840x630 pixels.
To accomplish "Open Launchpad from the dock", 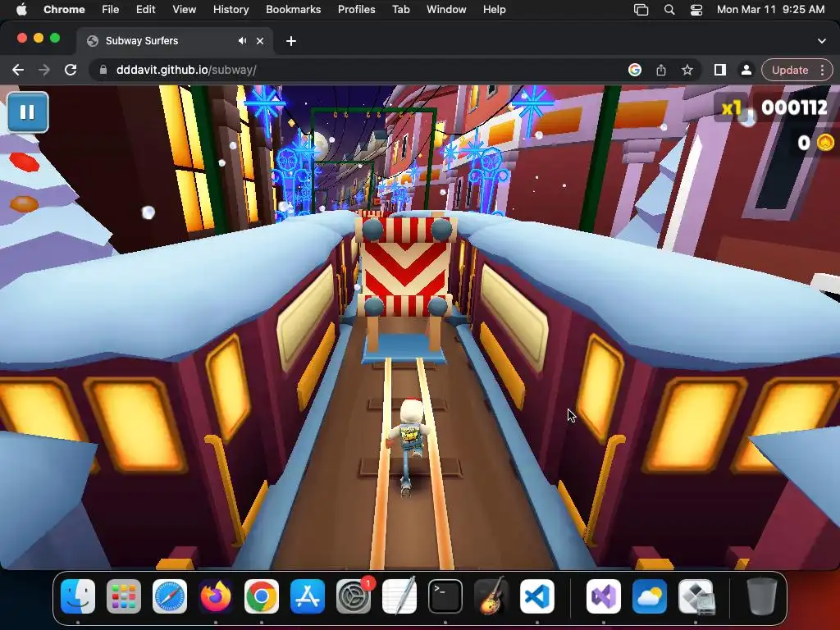I will (x=124, y=596).
